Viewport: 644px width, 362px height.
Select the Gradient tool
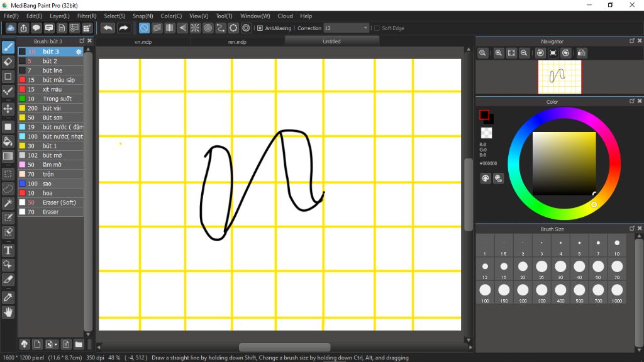point(8,156)
